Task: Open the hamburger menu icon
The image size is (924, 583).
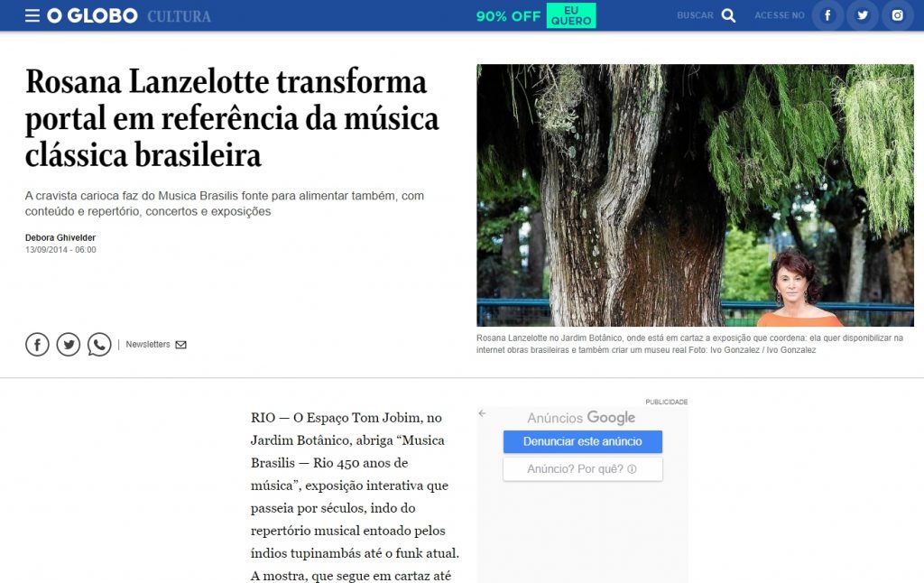Action: [x=32, y=15]
